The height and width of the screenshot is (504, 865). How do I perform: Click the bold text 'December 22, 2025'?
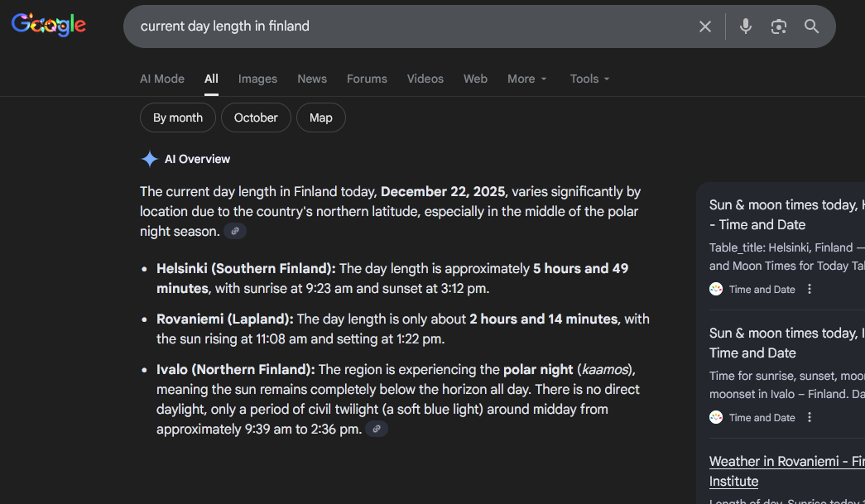(443, 191)
